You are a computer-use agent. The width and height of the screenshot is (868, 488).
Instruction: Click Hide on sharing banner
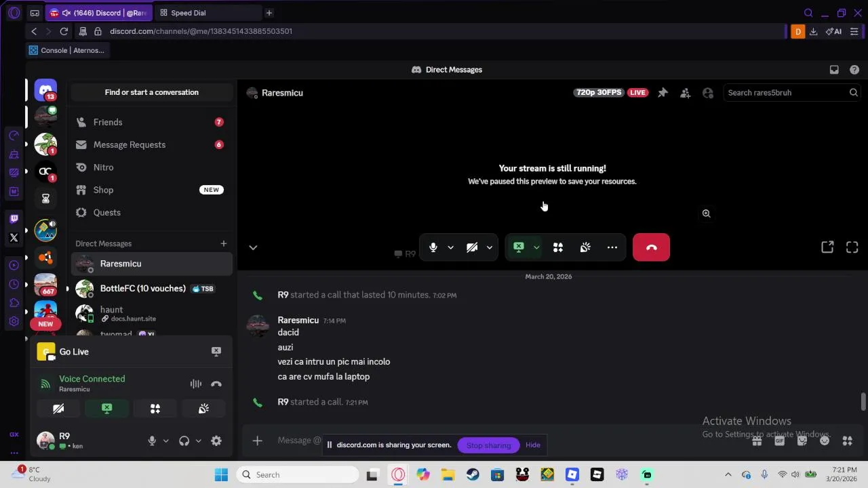click(x=533, y=445)
